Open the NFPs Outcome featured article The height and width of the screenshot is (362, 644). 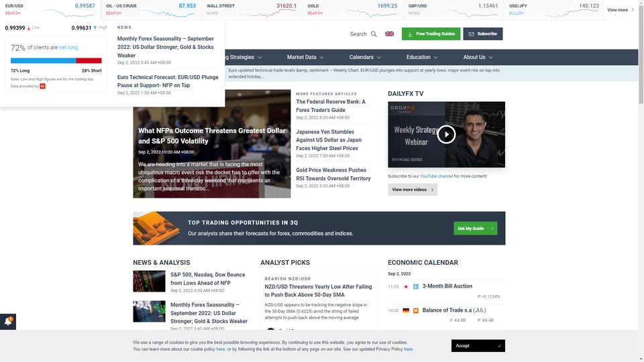click(x=211, y=136)
